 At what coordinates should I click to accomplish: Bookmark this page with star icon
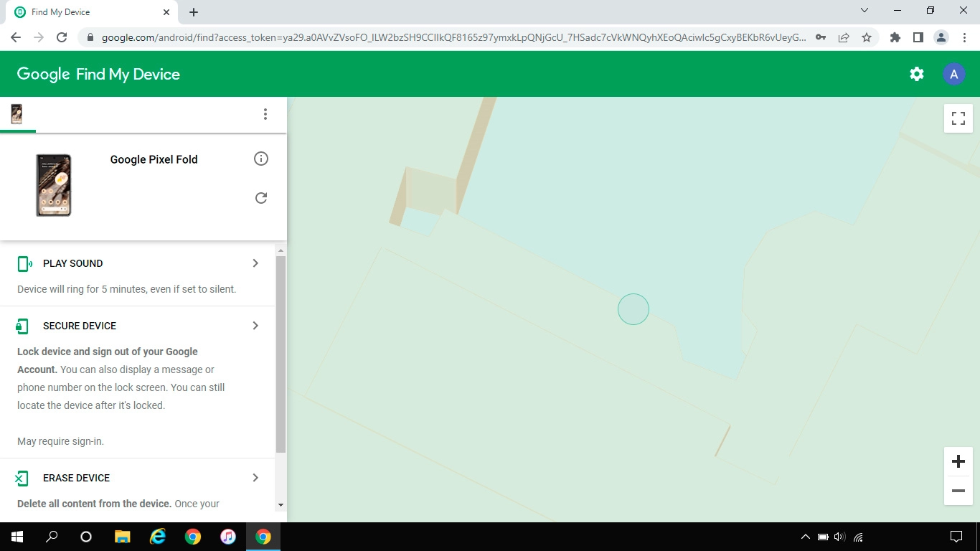tap(867, 37)
